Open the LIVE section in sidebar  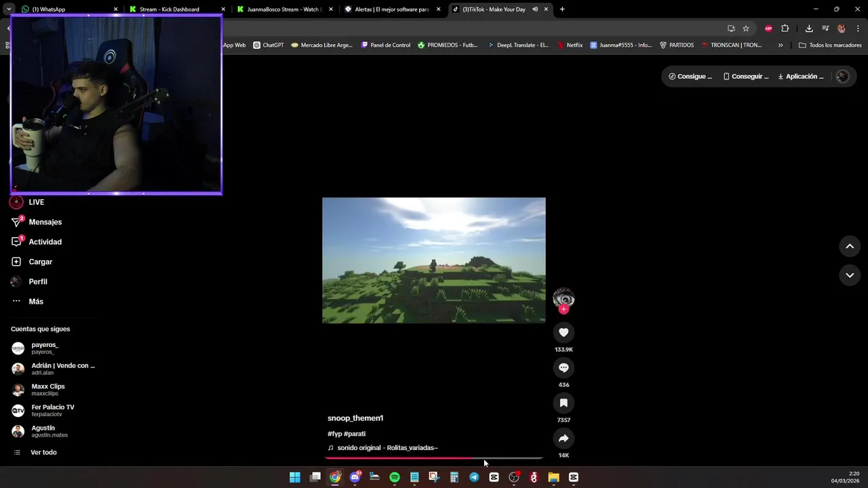tap(28, 202)
